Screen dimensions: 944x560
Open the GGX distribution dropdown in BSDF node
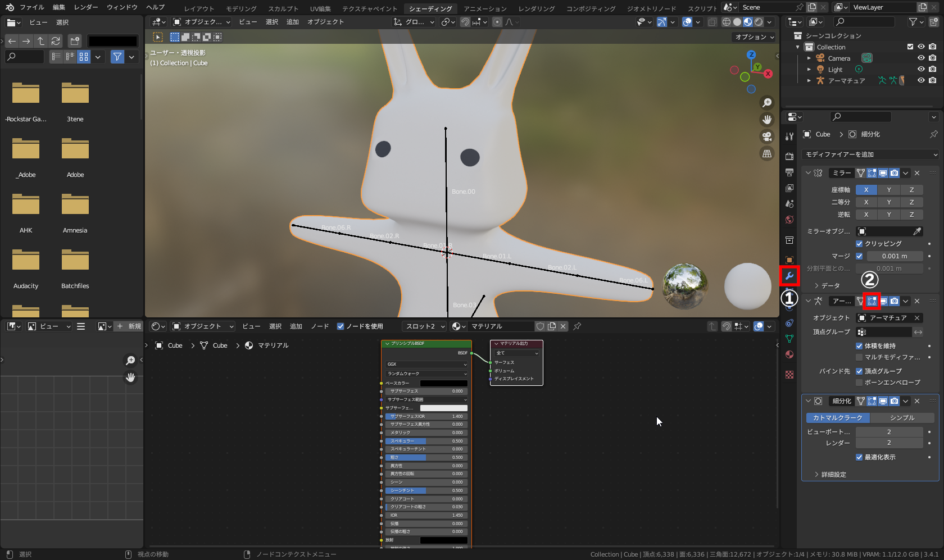pyautogui.click(x=426, y=364)
